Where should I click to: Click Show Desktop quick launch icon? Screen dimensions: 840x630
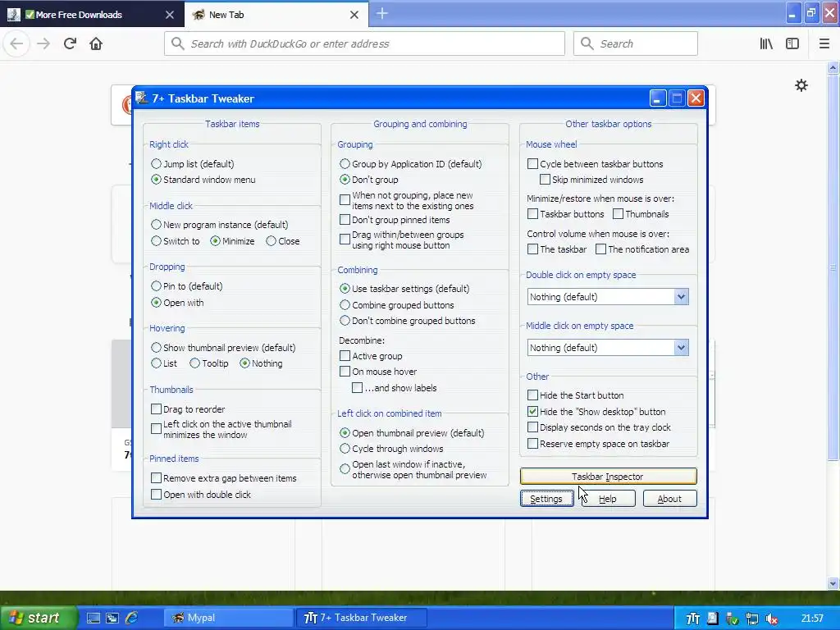[94, 618]
